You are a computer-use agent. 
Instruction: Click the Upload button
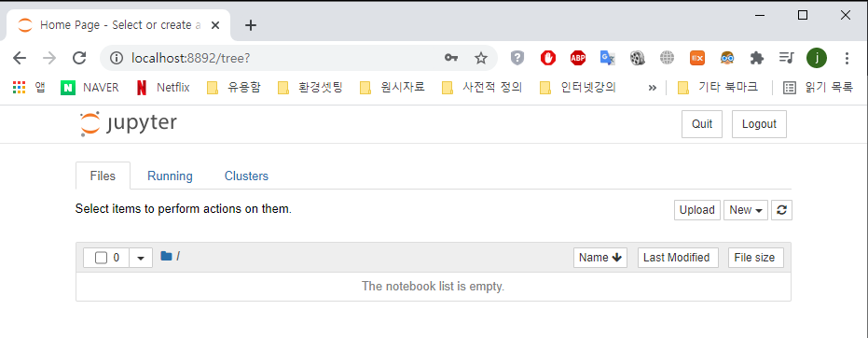point(697,210)
